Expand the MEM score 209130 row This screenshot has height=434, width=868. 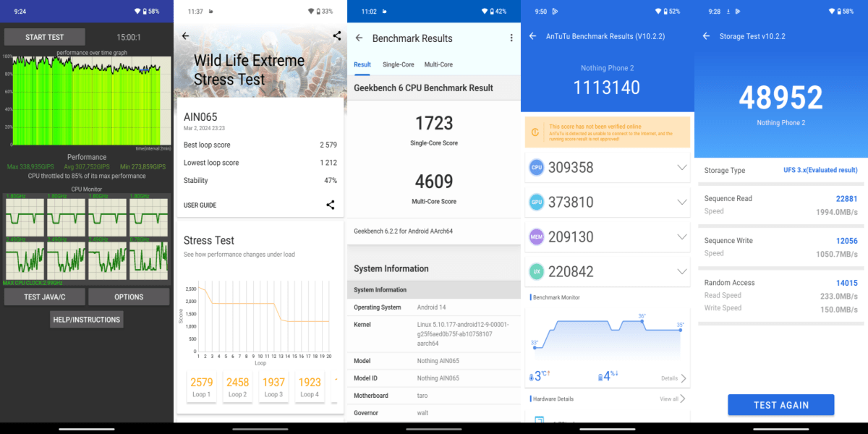681,237
